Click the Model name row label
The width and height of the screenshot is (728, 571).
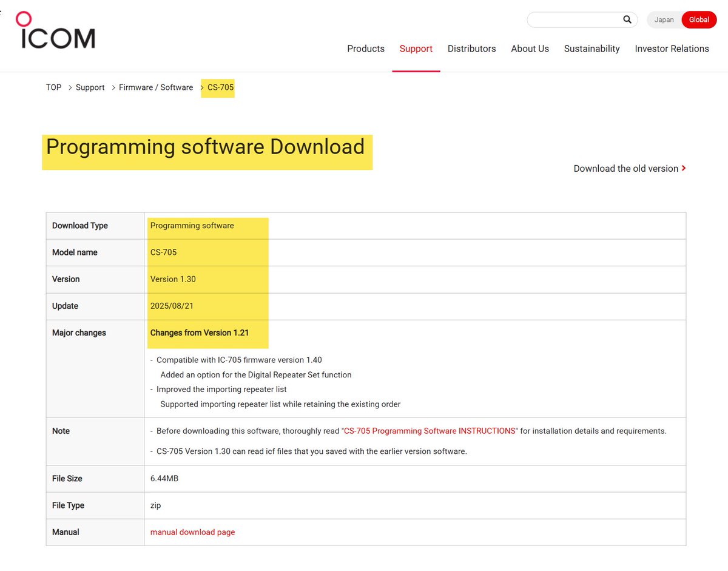point(75,252)
